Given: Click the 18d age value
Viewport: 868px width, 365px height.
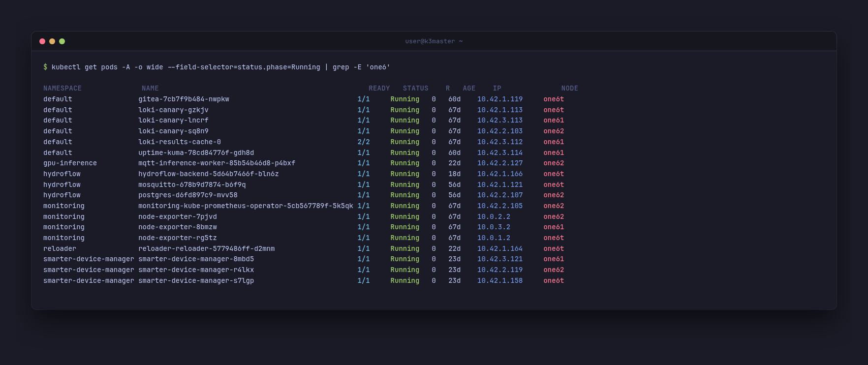Looking at the screenshot, I should point(455,174).
